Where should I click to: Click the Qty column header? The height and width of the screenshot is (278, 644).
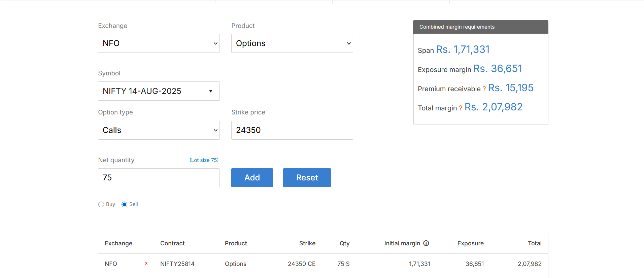345,243
